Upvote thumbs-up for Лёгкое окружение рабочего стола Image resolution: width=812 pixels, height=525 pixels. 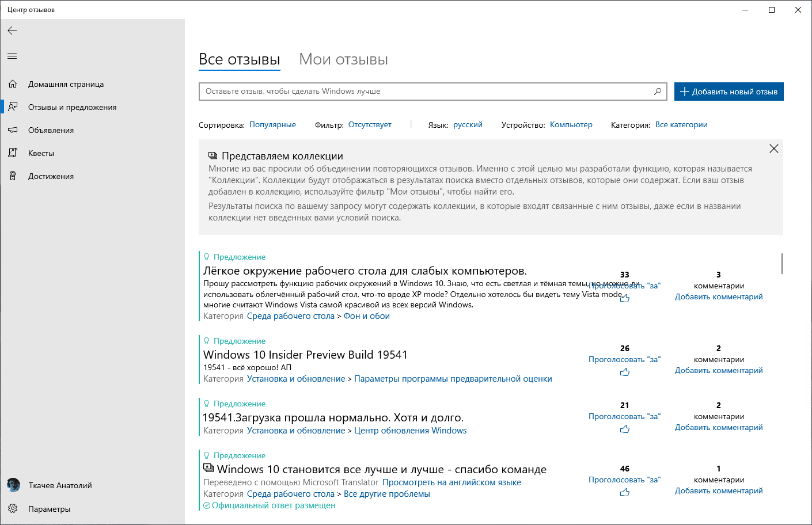click(625, 298)
